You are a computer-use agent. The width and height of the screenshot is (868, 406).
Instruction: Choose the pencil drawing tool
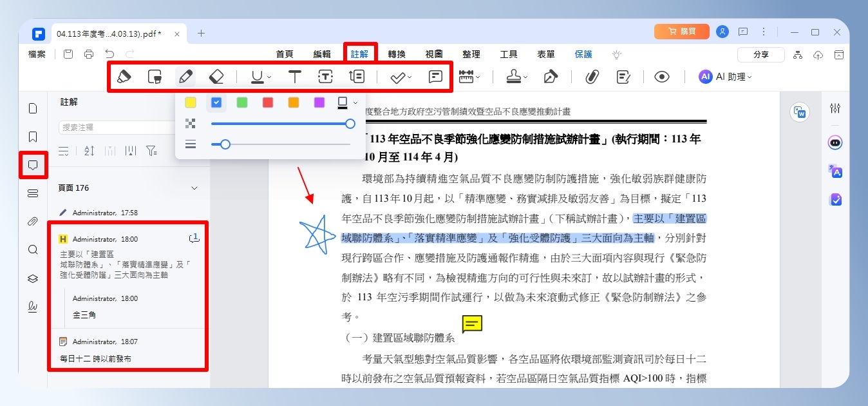185,77
